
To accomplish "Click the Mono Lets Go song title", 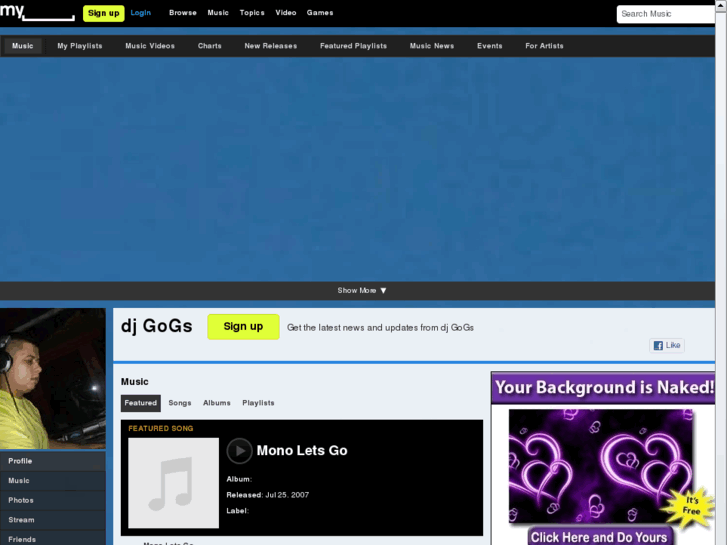I will pyautogui.click(x=302, y=450).
